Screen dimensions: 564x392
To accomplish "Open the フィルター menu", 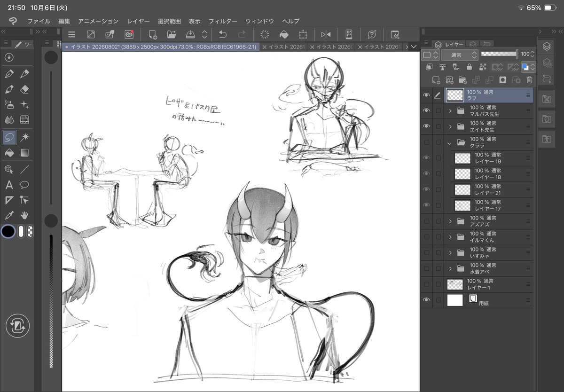I will click(223, 21).
